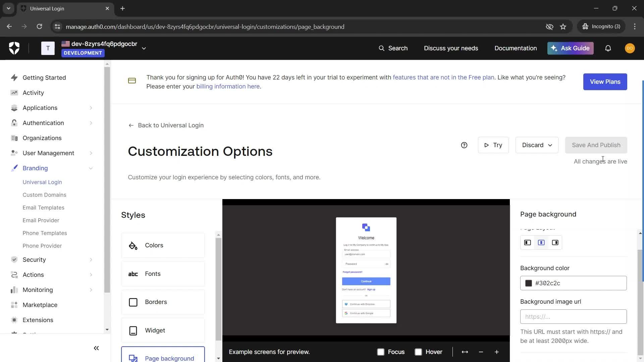Screen dimensions: 644x362
Task: Open Phone Provider in sidebar
Action: coord(42,246)
